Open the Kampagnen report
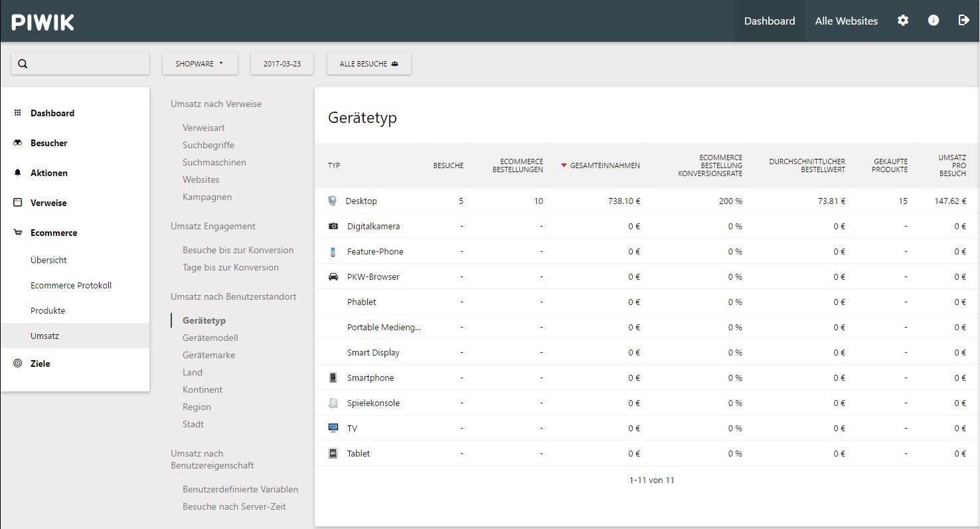Screen dimensions: 980x529 pos(207,197)
